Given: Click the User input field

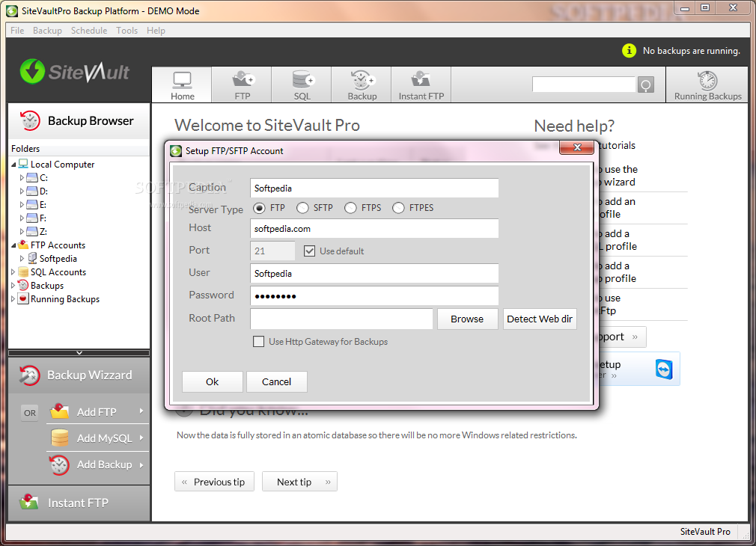Looking at the screenshot, I should pos(374,273).
